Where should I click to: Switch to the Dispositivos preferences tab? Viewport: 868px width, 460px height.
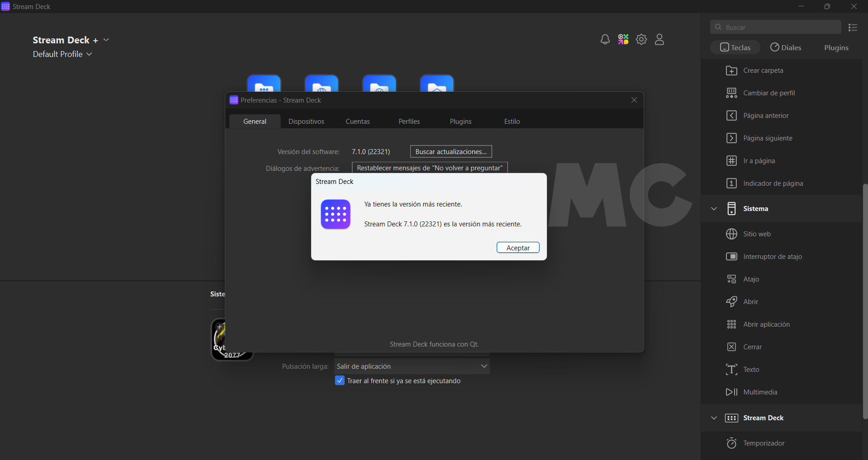tap(306, 122)
